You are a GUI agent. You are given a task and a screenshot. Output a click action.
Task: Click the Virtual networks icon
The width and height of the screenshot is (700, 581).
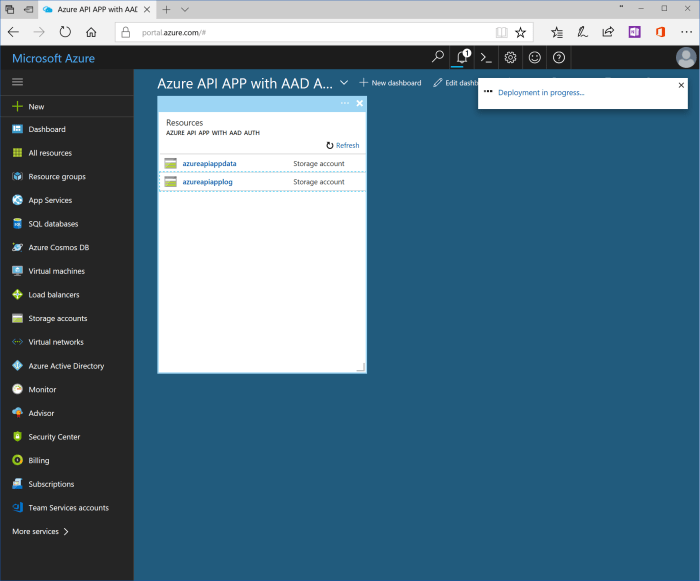click(17, 342)
